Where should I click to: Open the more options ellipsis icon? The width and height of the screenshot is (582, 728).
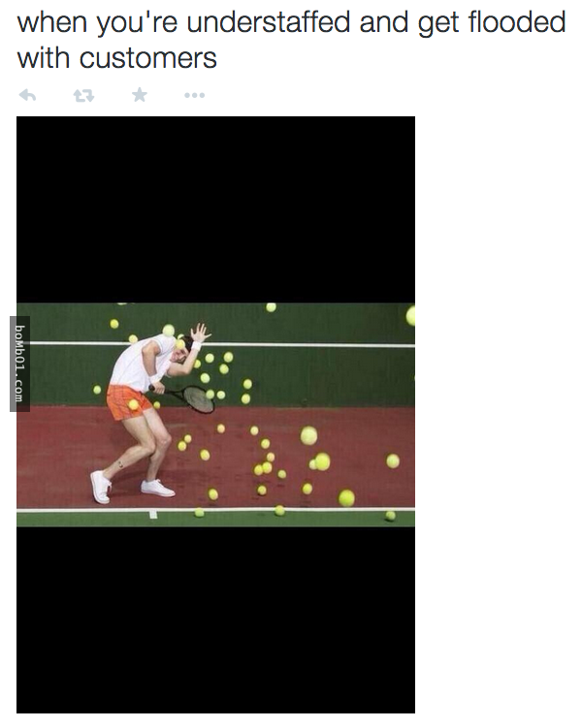point(194,95)
